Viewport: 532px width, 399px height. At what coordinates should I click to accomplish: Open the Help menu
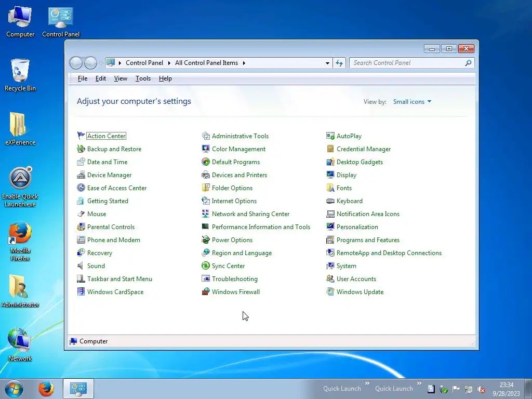point(165,78)
